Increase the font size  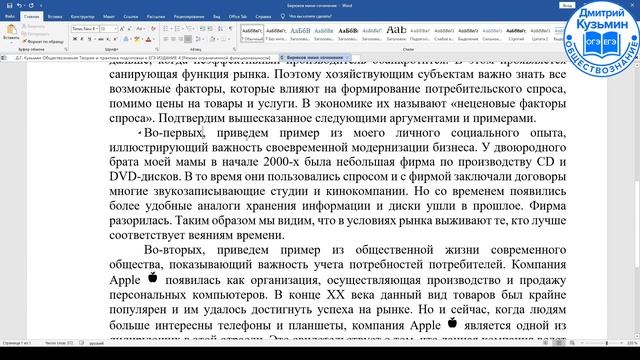(122, 29)
